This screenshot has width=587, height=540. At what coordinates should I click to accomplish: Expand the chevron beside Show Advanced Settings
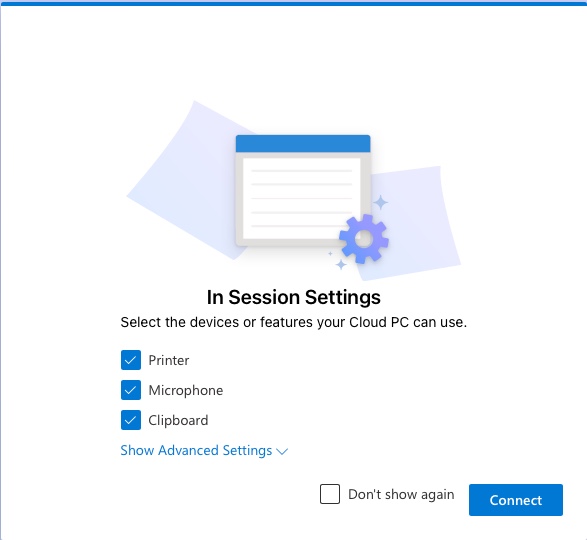pos(282,451)
